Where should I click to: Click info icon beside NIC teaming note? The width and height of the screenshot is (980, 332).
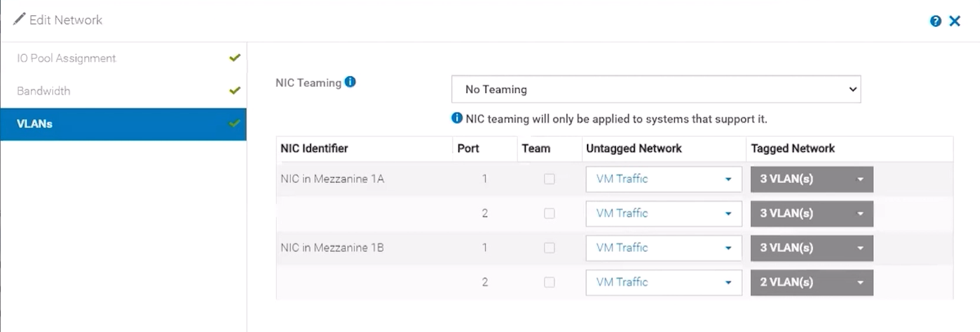(457, 118)
